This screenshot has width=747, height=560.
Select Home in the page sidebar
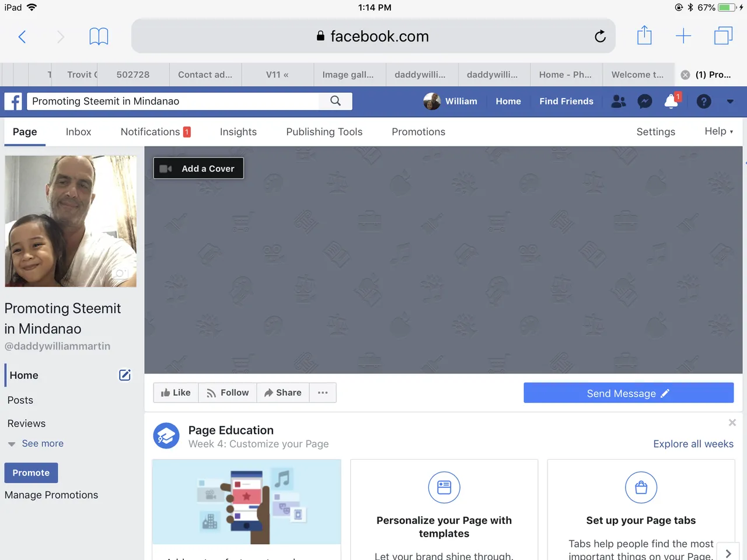24,376
